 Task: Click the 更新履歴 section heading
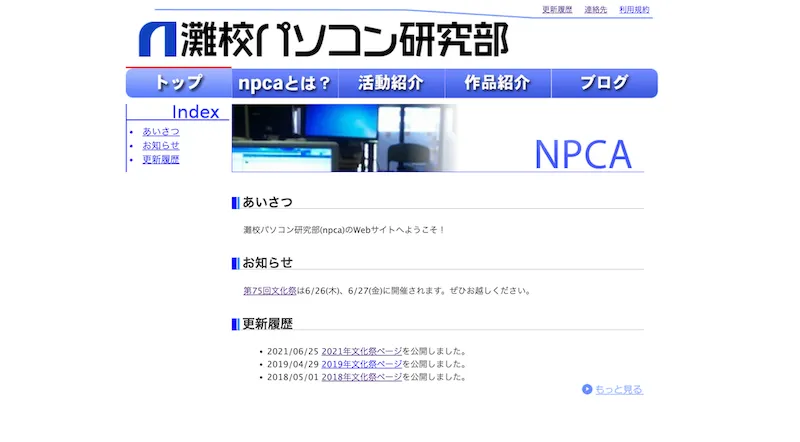[x=267, y=324]
